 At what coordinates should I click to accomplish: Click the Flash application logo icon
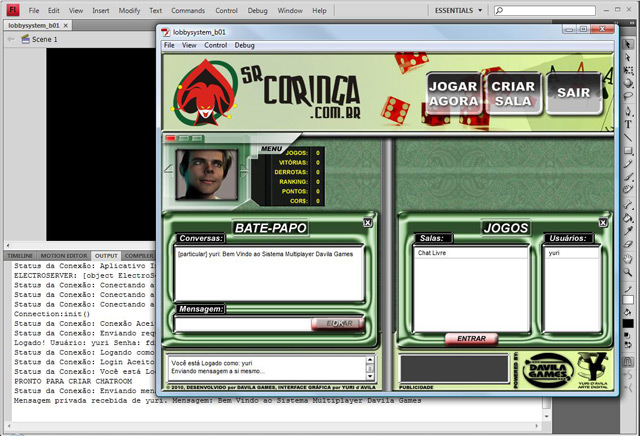tap(13, 10)
